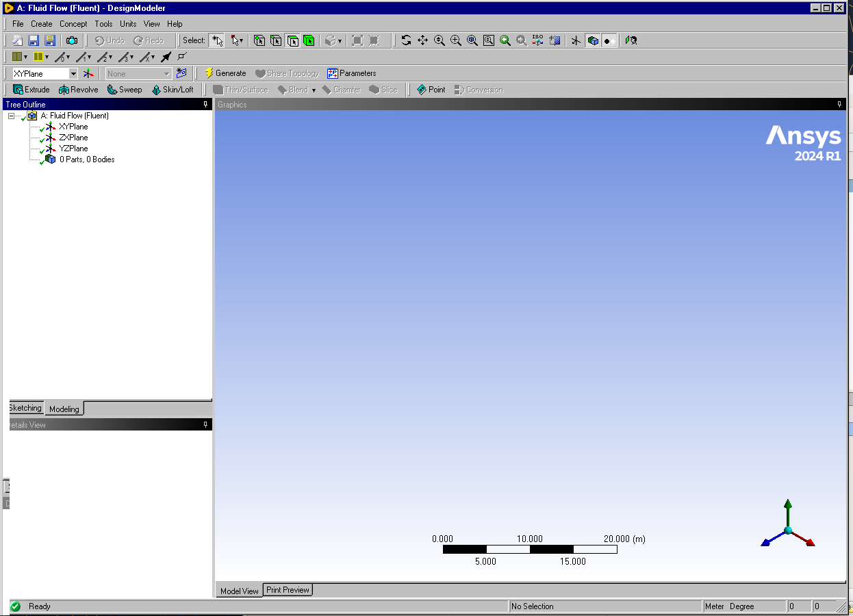Click the Generate button
Viewport: 853px width, 616px height.
point(225,73)
